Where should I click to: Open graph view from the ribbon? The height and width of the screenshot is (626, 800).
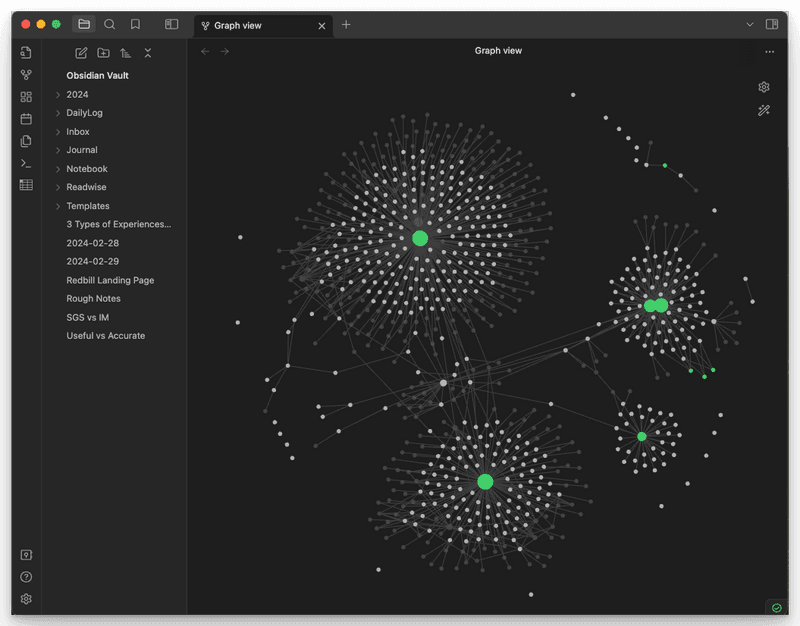[26, 75]
